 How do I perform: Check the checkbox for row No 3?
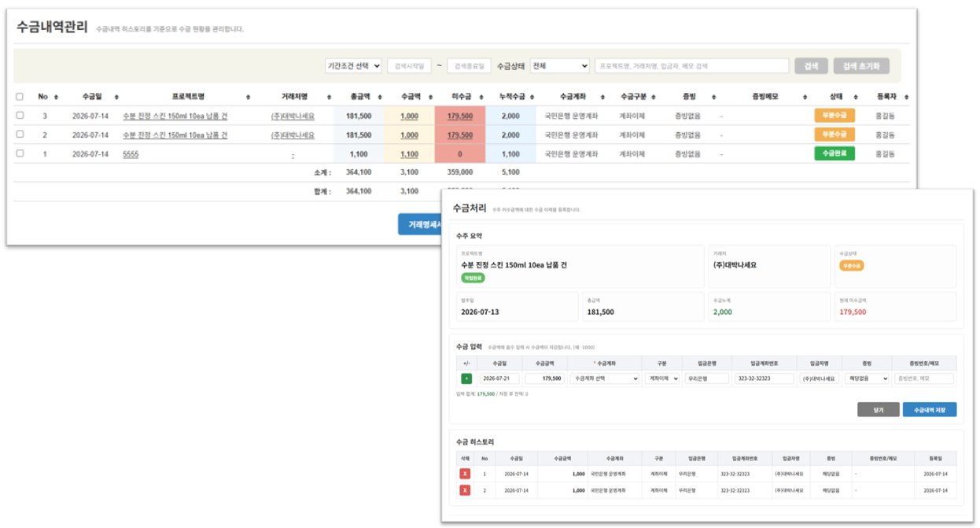click(x=20, y=116)
